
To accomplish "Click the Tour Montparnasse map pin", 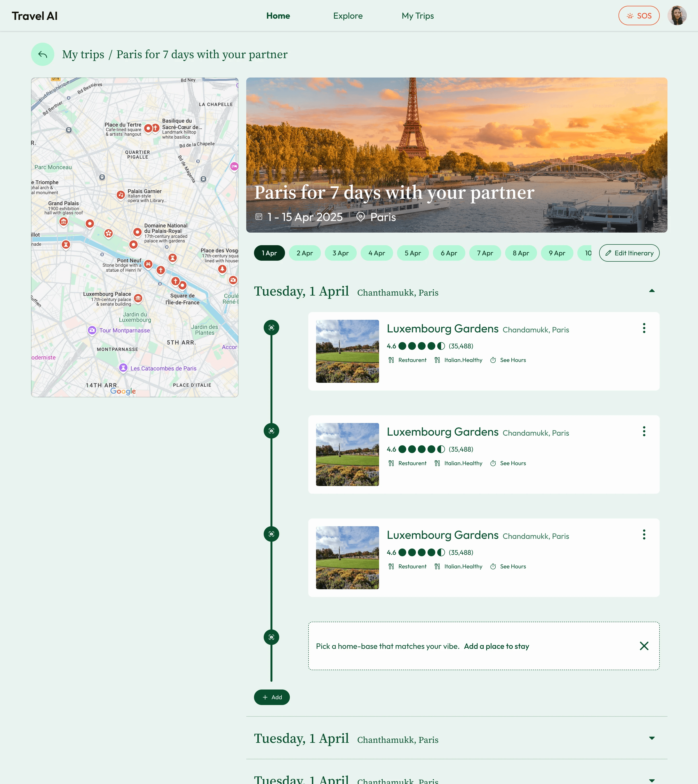I will tap(92, 330).
